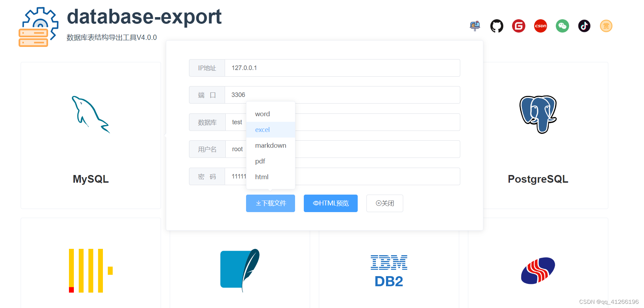Image resolution: width=644 pixels, height=308 pixels.
Task: Click the 数据库 field label
Action: [x=207, y=122]
